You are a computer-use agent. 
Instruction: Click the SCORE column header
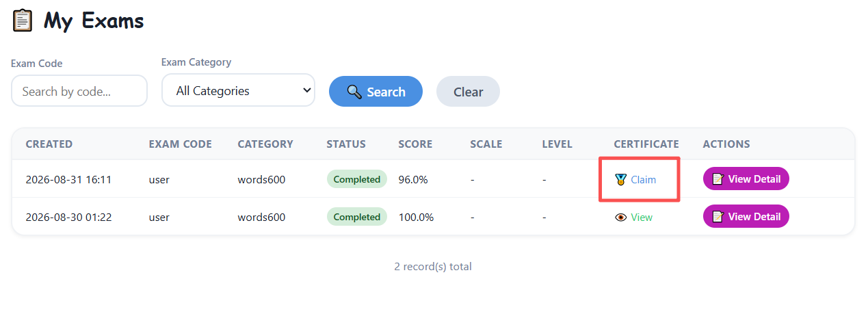click(416, 144)
